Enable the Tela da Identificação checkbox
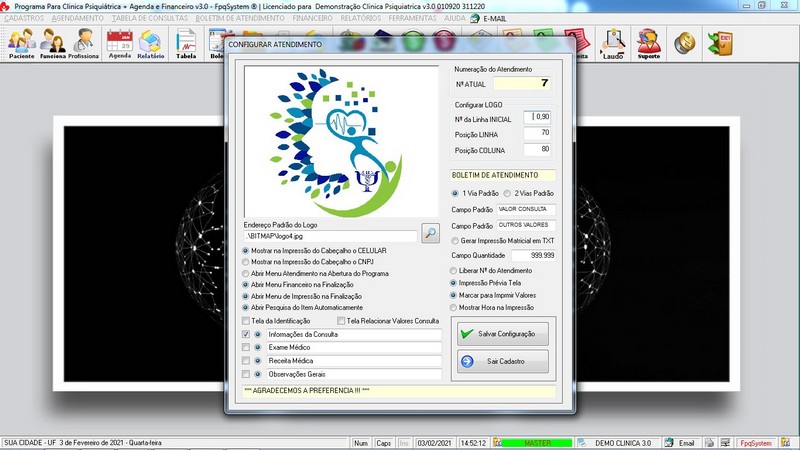Viewport: 800px width, 450px height. point(246,321)
